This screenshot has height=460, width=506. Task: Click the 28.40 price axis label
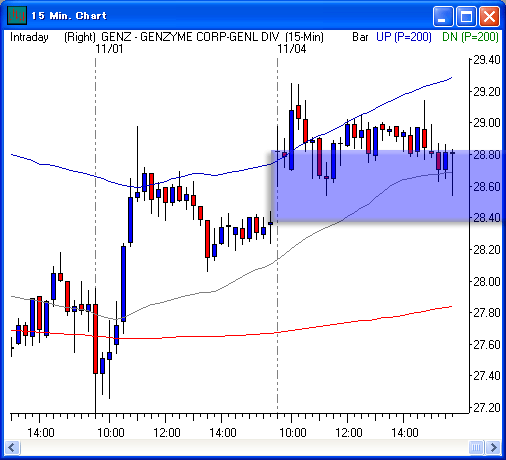[487, 218]
